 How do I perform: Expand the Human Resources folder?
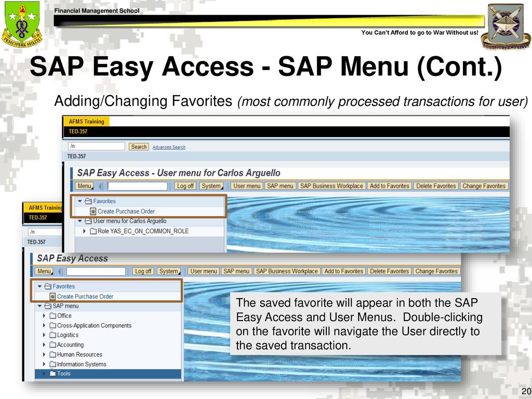[x=44, y=354]
